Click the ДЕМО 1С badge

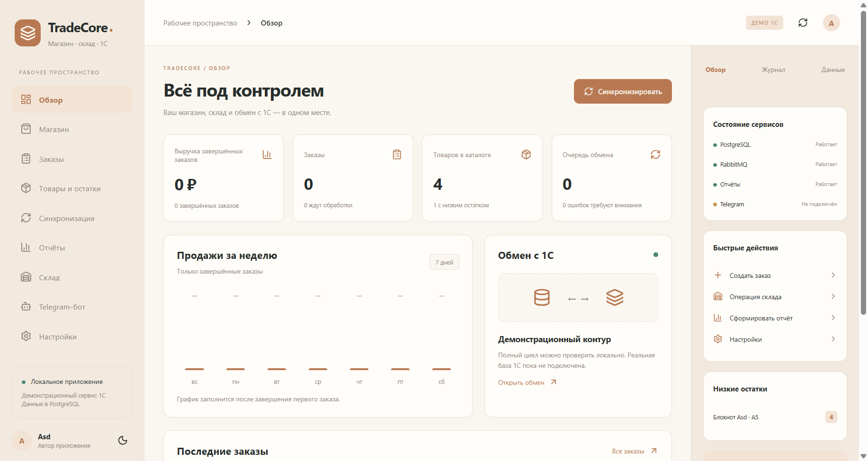click(764, 23)
